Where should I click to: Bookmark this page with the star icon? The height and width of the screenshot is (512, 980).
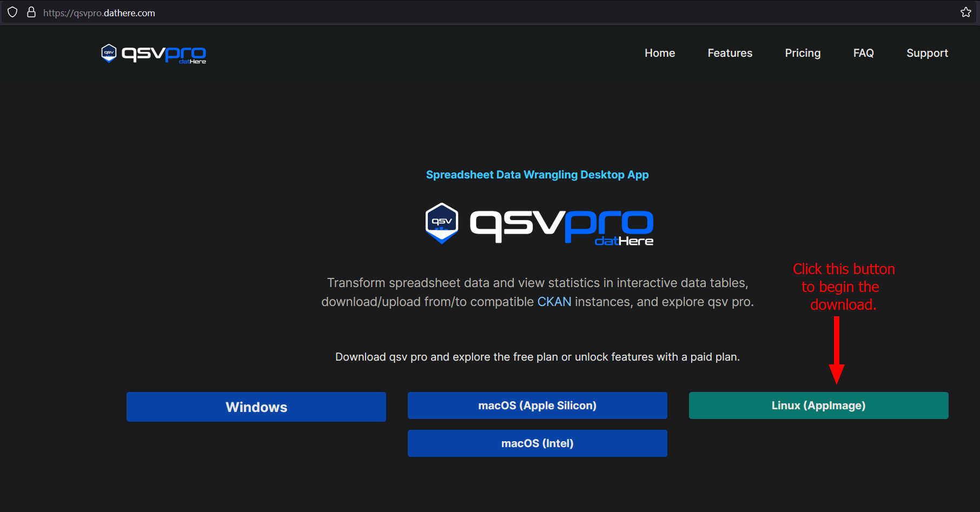tap(966, 12)
